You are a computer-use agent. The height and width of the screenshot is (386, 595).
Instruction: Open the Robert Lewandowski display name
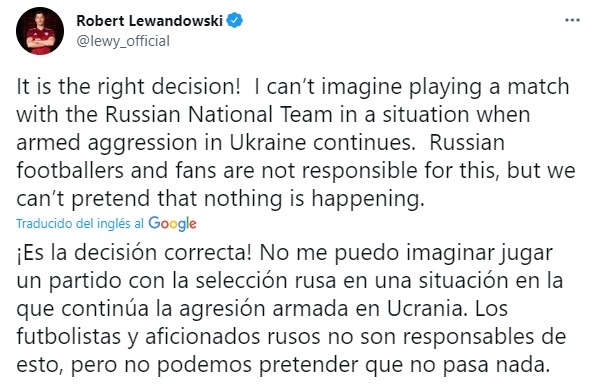pyautogui.click(x=150, y=20)
